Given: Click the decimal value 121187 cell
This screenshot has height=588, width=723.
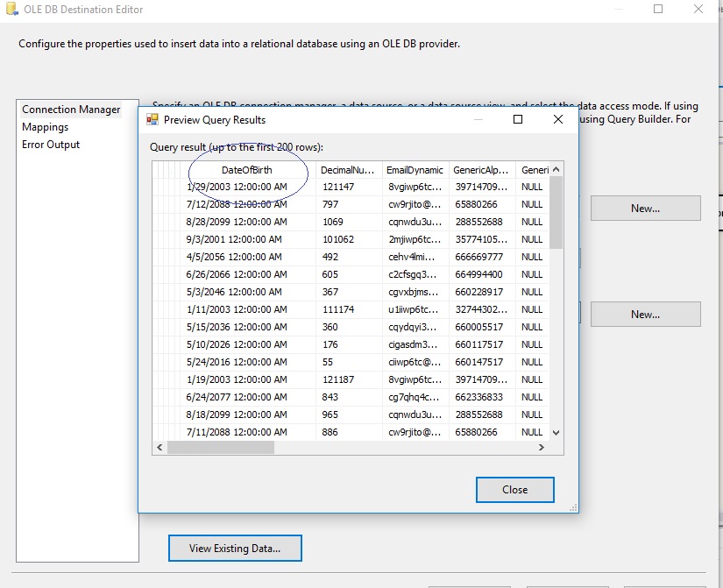Looking at the screenshot, I should (349, 379).
